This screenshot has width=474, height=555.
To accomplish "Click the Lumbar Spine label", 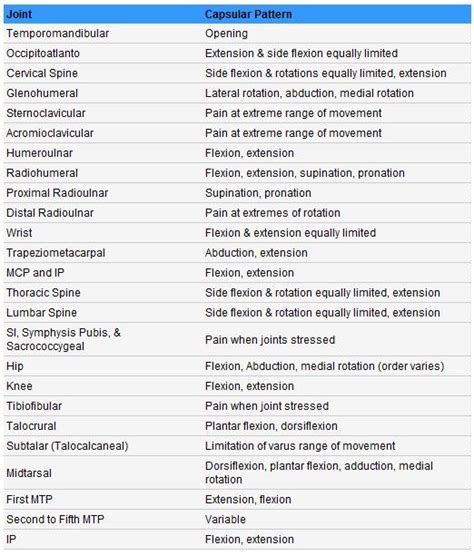I will [x=42, y=313].
